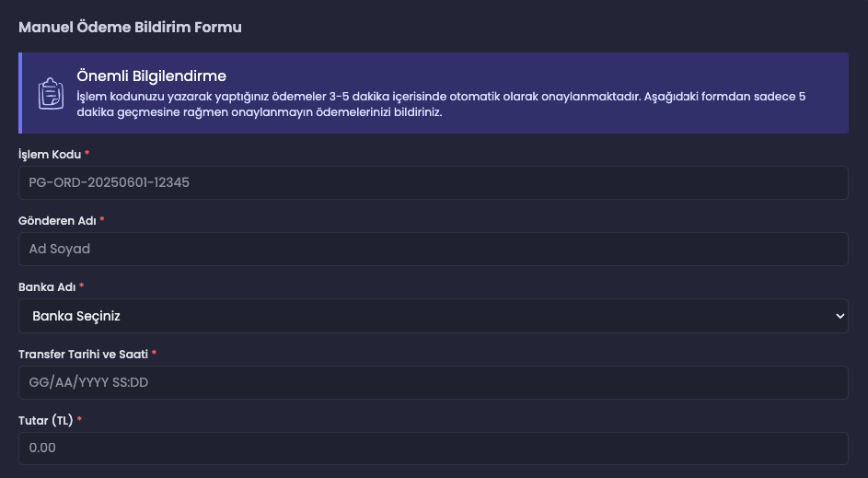The height and width of the screenshot is (478, 868).
Task: Click the Gönderen Adı label
Action: click(57, 221)
